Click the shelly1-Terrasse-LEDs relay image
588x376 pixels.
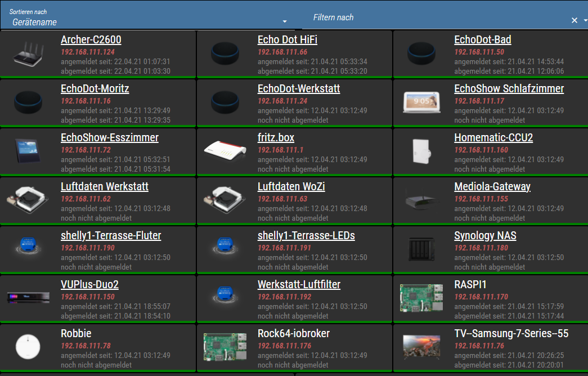225,246
